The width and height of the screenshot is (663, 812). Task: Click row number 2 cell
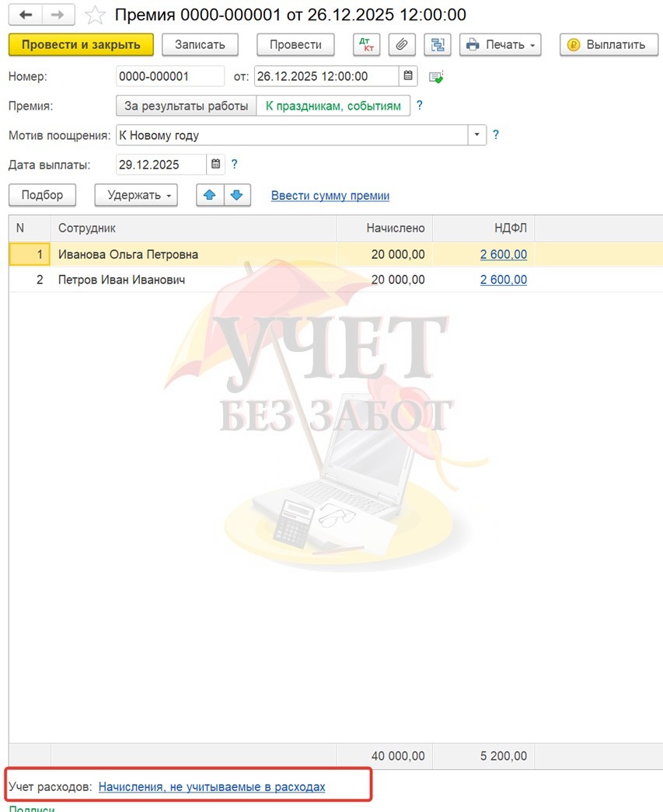click(30, 280)
